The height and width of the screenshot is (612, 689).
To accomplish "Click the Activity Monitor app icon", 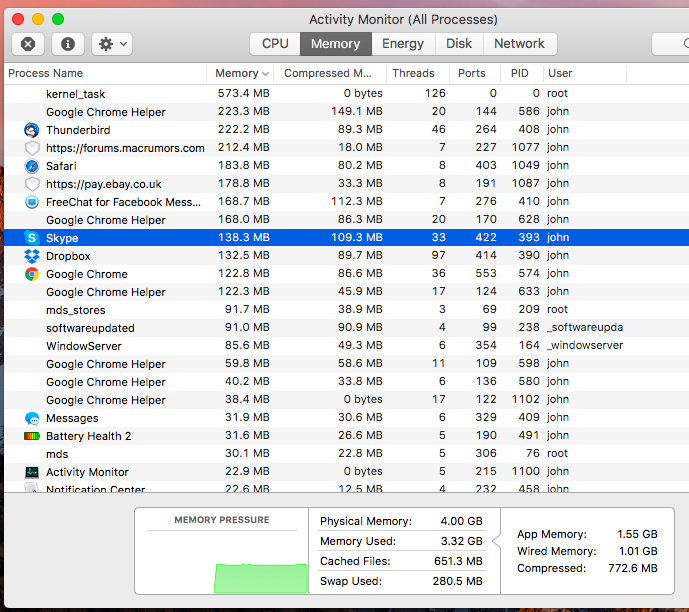I will pos(32,472).
